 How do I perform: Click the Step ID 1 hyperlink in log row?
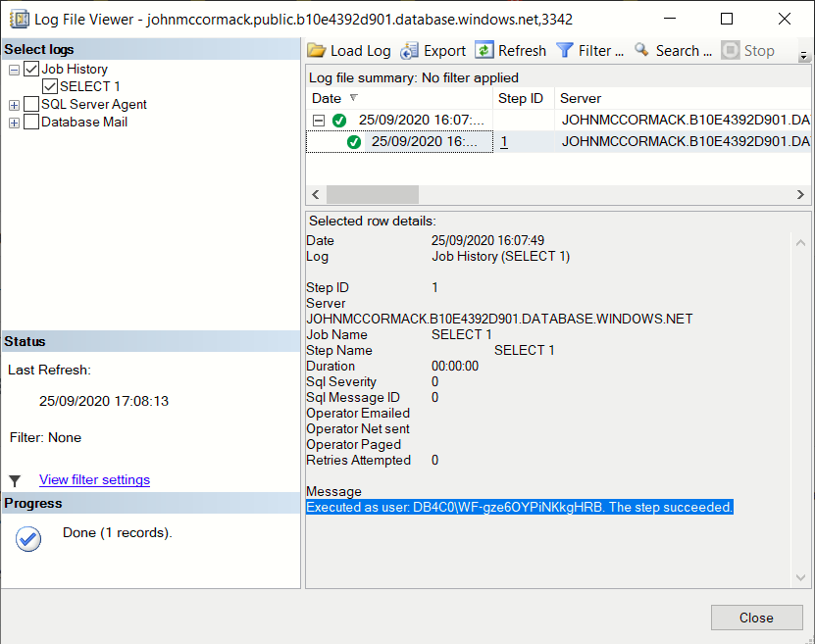tap(503, 141)
